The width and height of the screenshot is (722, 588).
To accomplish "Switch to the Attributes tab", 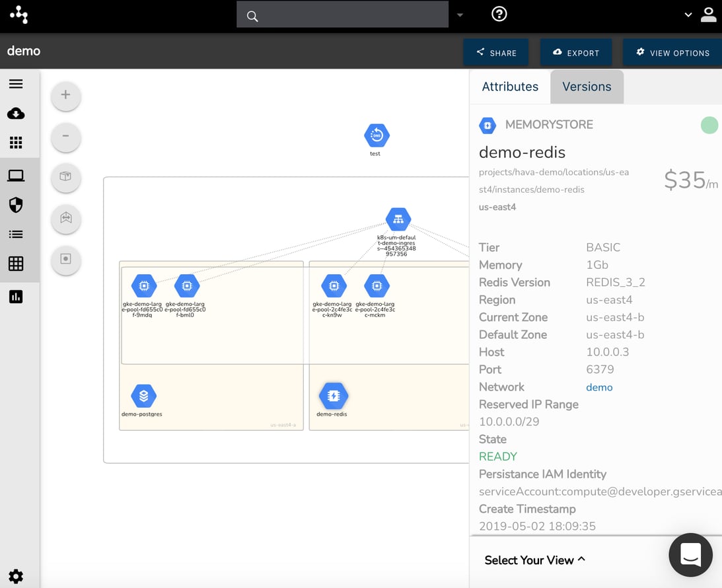I will (x=509, y=86).
